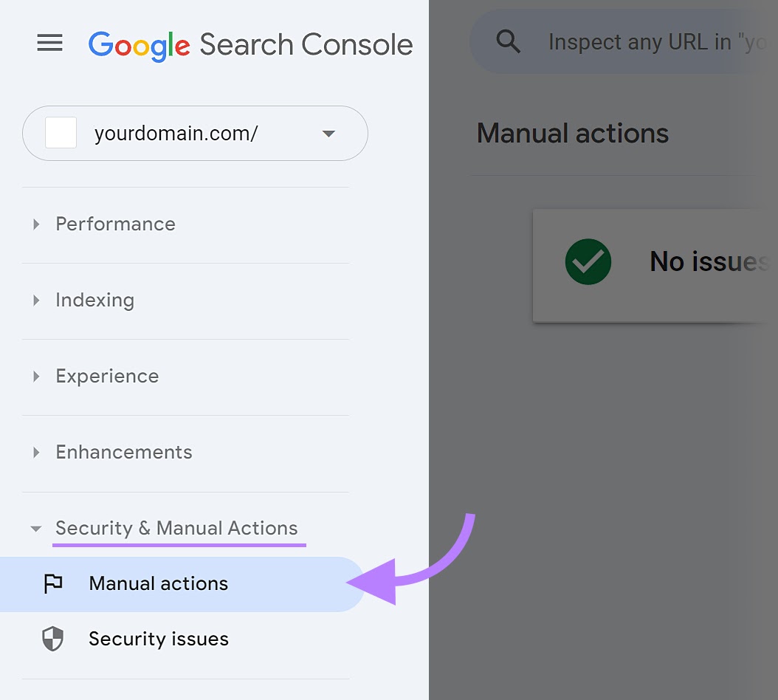Open the Manual actions sidebar page
This screenshot has width=778, height=700.
[157, 583]
